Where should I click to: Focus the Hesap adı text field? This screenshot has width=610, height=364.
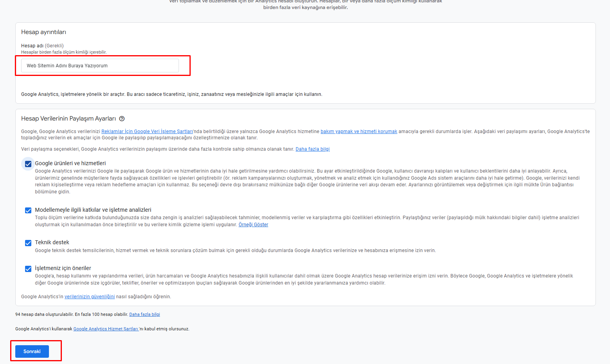(x=100, y=66)
